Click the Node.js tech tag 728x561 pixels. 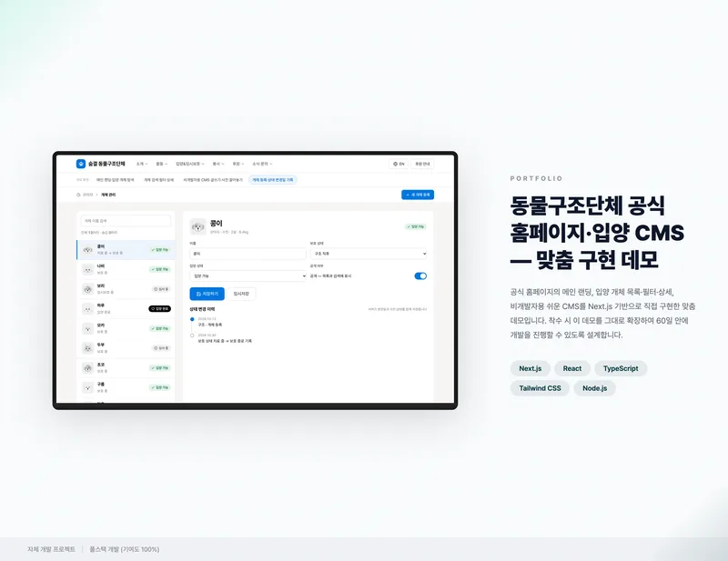pos(595,388)
